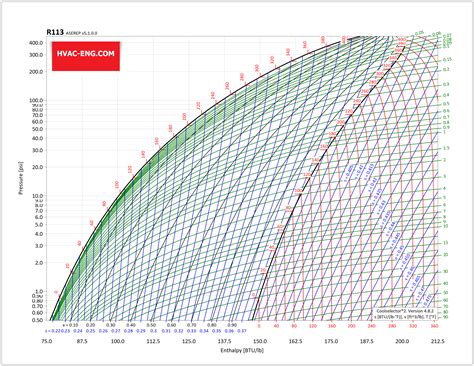Select the 137.5 enthalpy axis label
474x366 pixels.
(224, 341)
